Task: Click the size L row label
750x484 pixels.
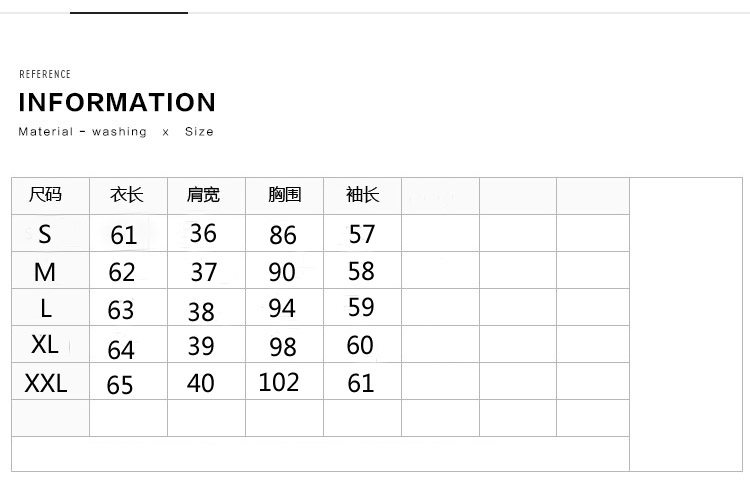Action: tap(45, 309)
